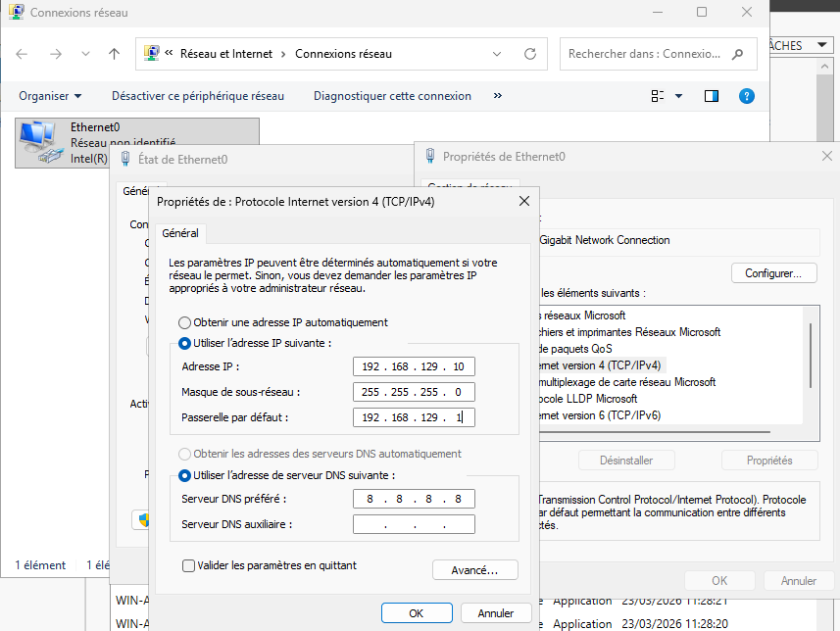Select Utiliser l'adresse IP suivante
Image resolution: width=840 pixels, height=631 pixels.
(184, 343)
